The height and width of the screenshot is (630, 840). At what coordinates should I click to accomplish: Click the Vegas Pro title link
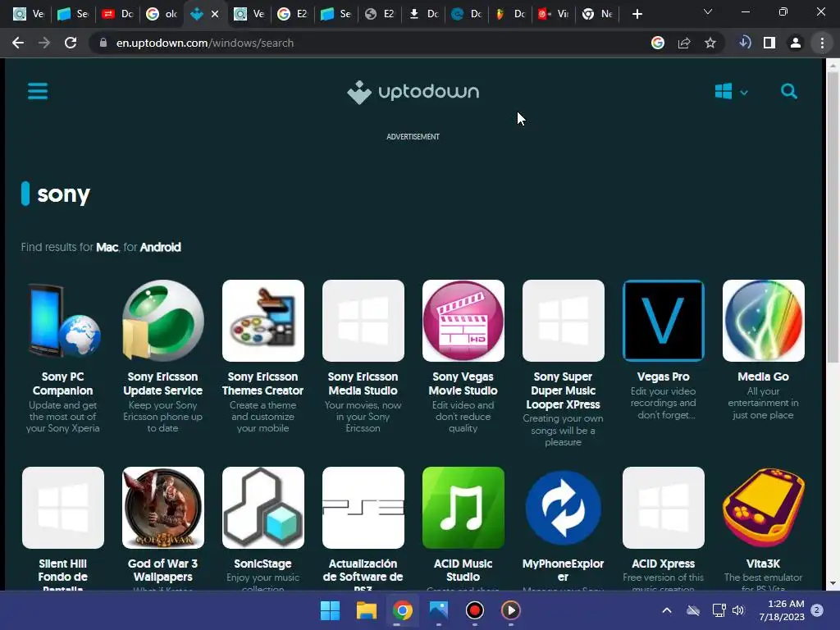tap(663, 377)
